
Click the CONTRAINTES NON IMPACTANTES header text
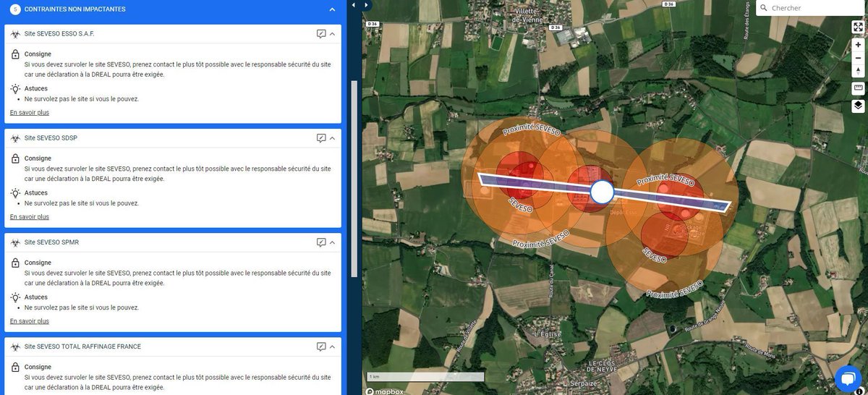pos(75,9)
